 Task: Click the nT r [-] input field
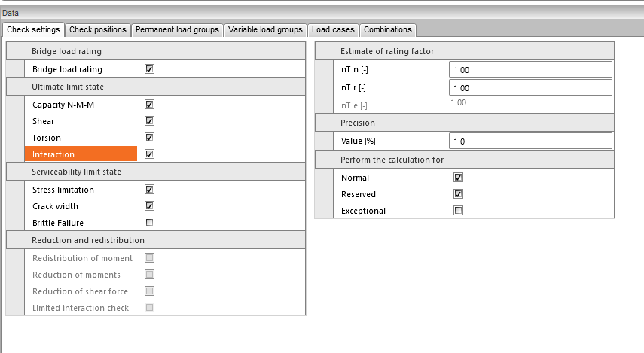point(530,88)
